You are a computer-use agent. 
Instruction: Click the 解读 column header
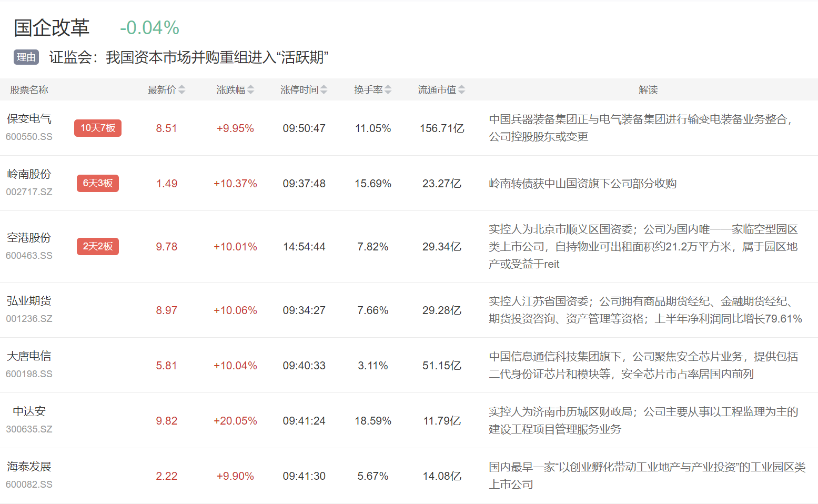click(648, 90)
